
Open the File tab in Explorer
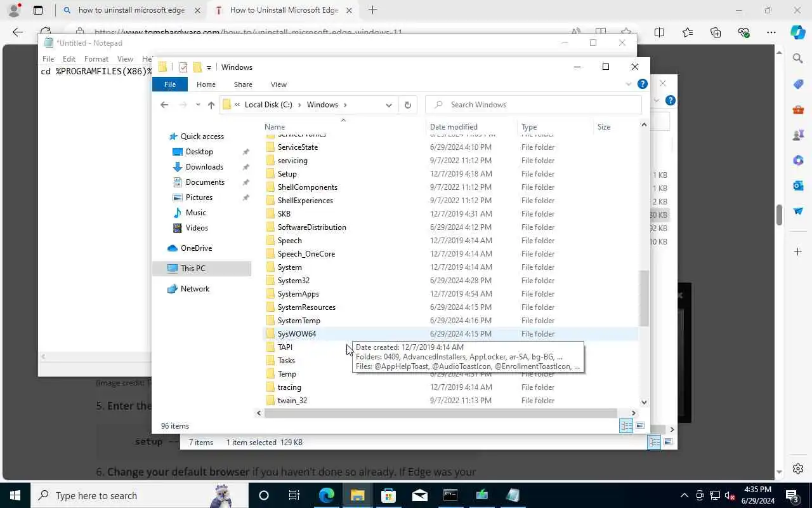[170, 84]
